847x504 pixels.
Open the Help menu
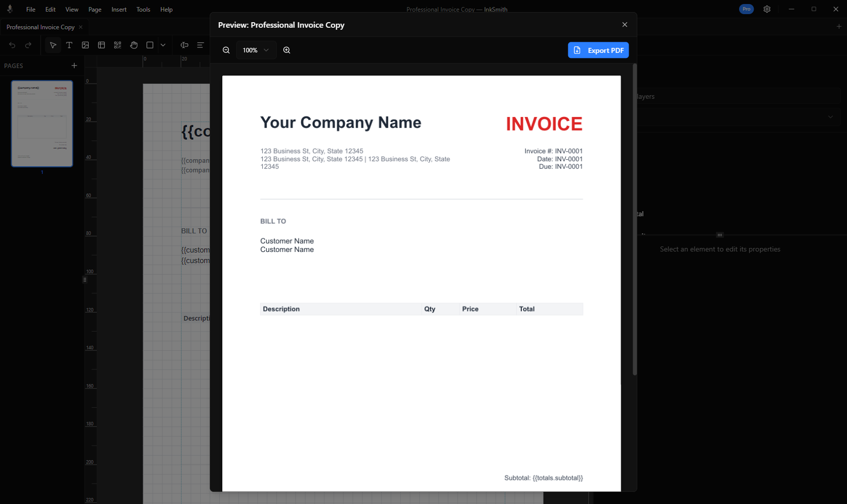click(166, 10)
